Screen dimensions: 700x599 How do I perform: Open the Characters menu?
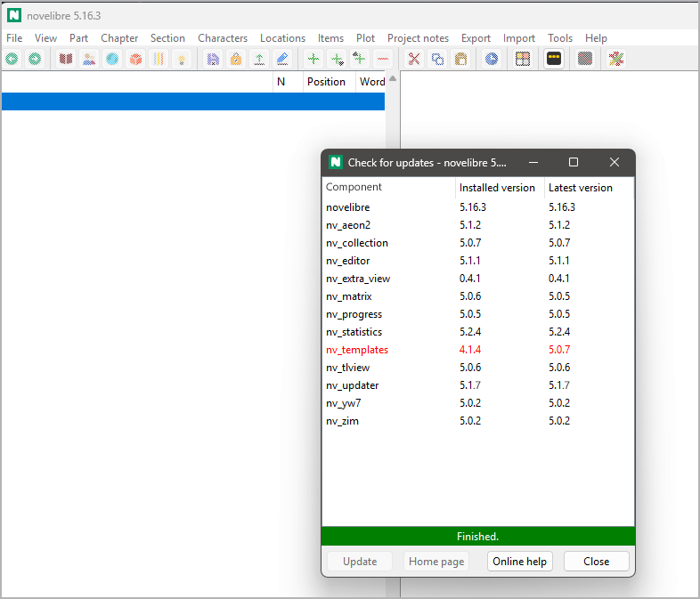(223, 38)
